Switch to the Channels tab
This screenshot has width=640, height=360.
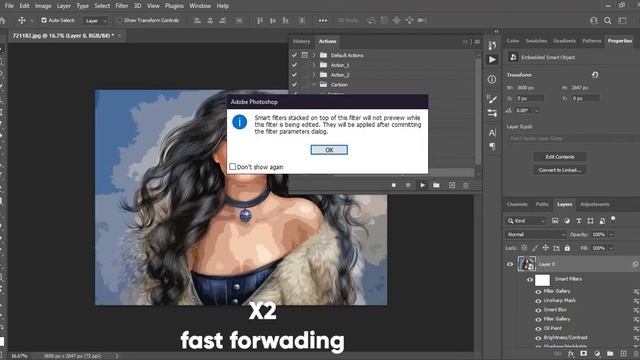click(x=517, y=204)
